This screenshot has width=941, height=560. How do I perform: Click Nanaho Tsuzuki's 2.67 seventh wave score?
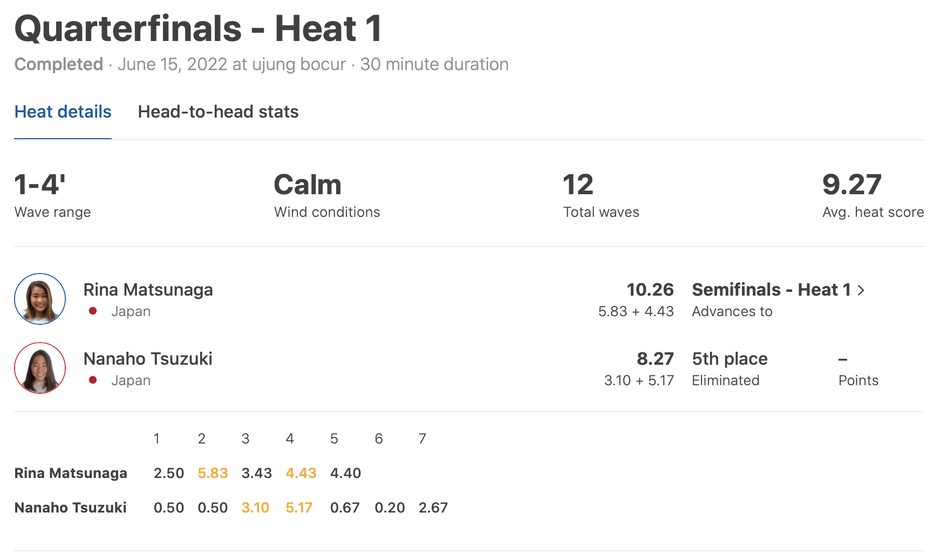click(433, 508)
